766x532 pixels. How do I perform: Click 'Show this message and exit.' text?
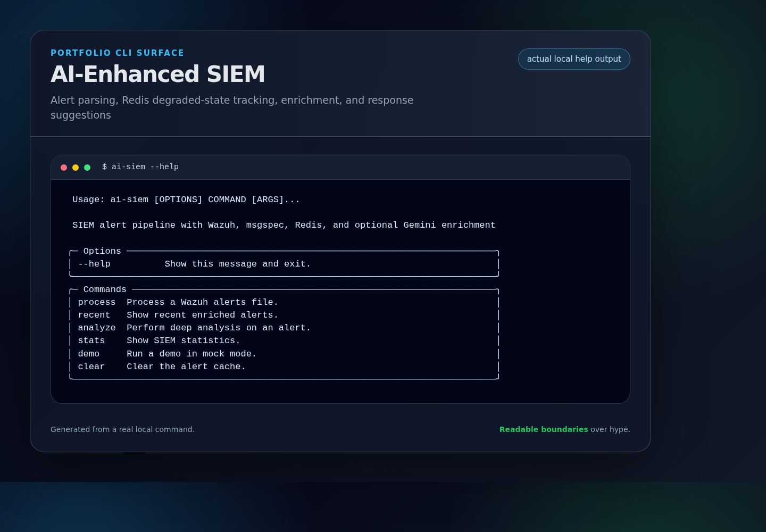[238, 264]
